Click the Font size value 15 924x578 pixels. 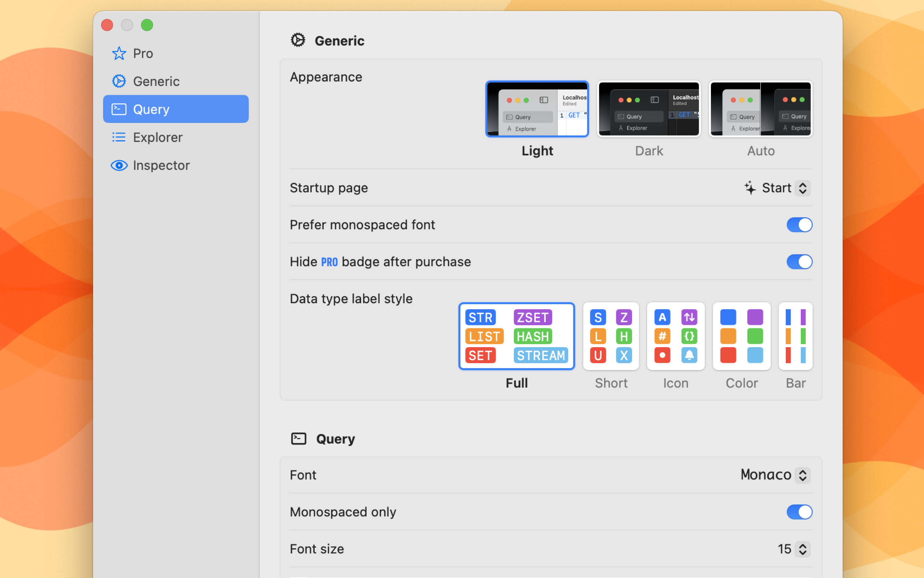784,549
